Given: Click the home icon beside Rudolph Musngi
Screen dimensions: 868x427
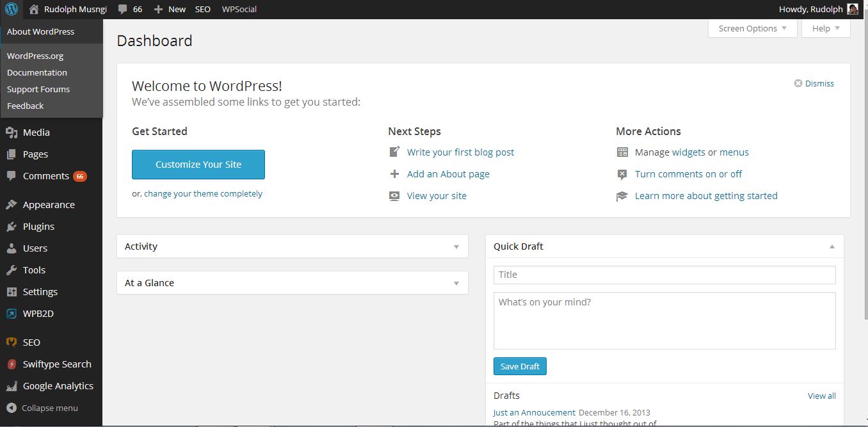Looking at the screenshot, I should tap(35, 9).
